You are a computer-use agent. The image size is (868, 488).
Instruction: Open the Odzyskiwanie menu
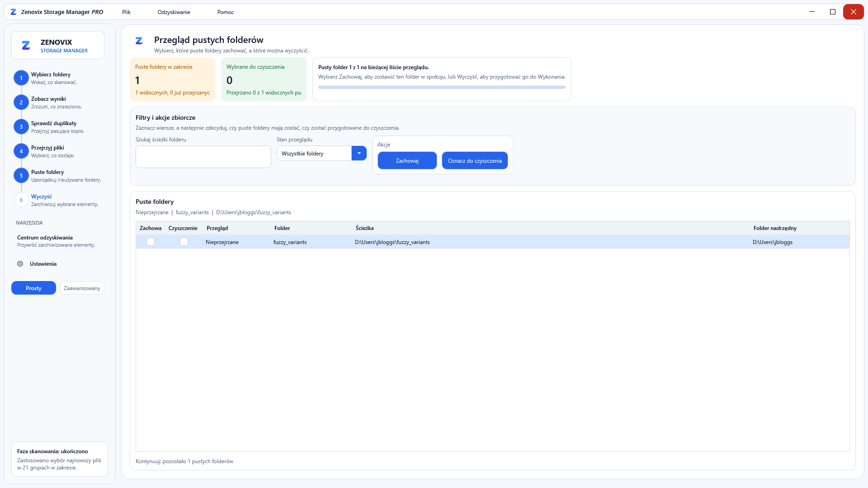[174, 12]
